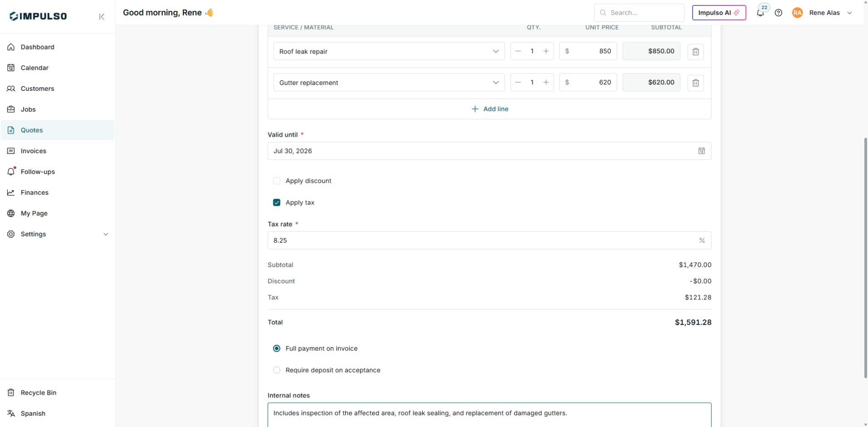
Task: Focus the top Search field
Action: pos(639,13)
